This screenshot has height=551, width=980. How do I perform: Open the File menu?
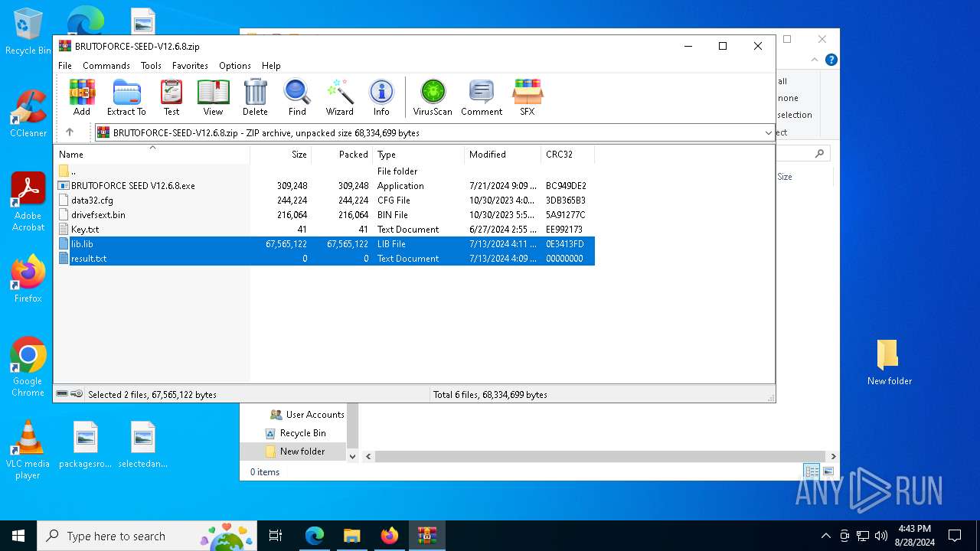(x=65, y=66)
